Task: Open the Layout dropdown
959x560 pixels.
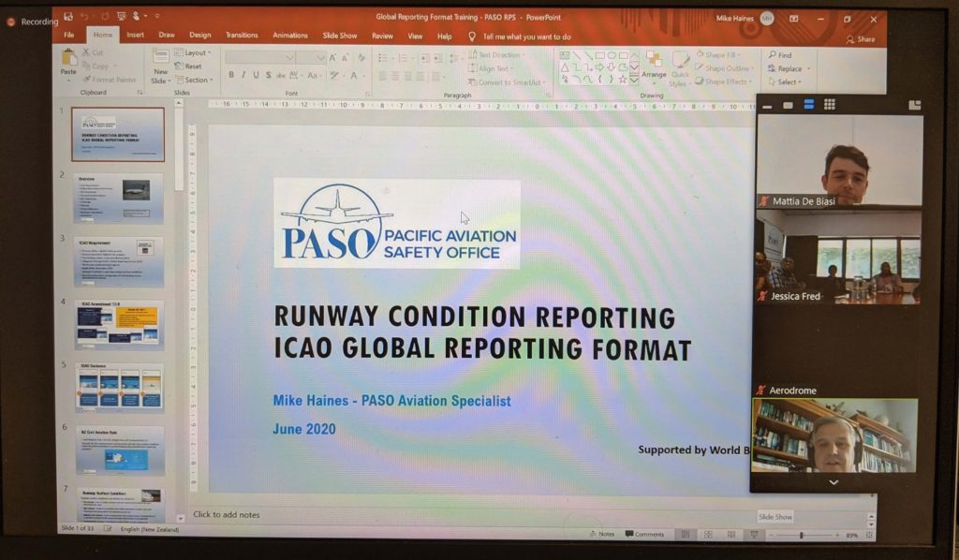Action: [x=193, y=52]
